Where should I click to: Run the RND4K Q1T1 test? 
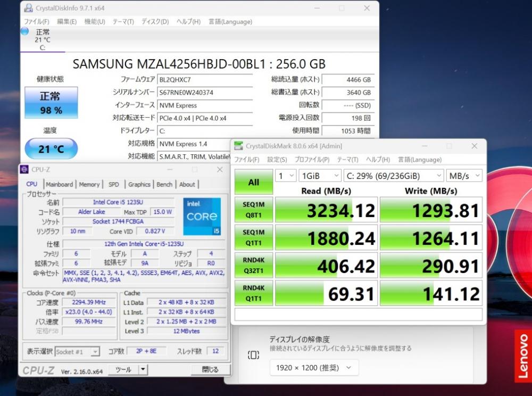253,293
